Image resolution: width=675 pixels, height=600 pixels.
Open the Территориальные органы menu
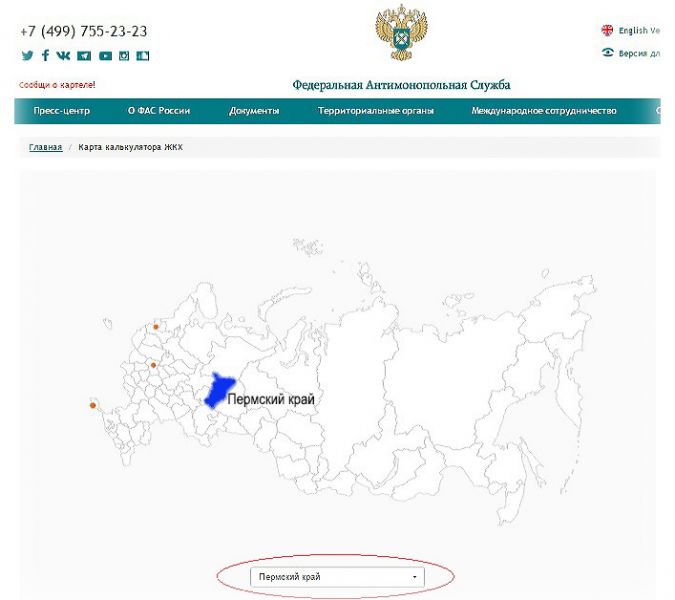coord(376,111)
